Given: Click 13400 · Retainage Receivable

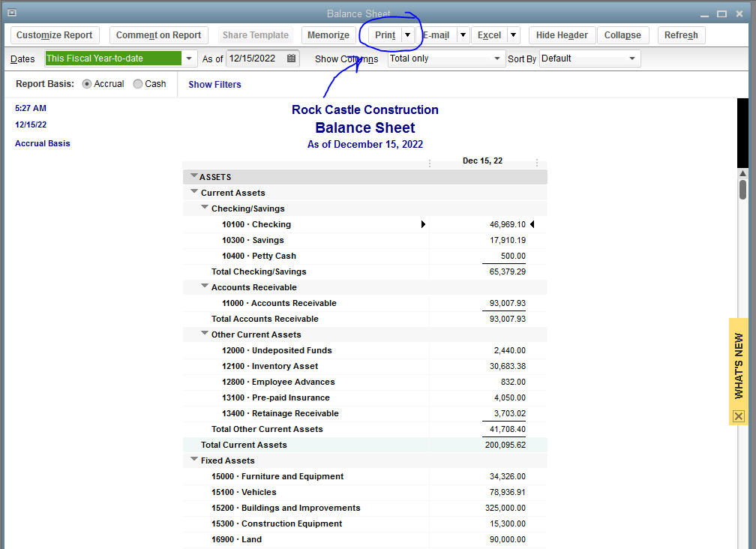Looking at the screenshot, I should point(280,413).
